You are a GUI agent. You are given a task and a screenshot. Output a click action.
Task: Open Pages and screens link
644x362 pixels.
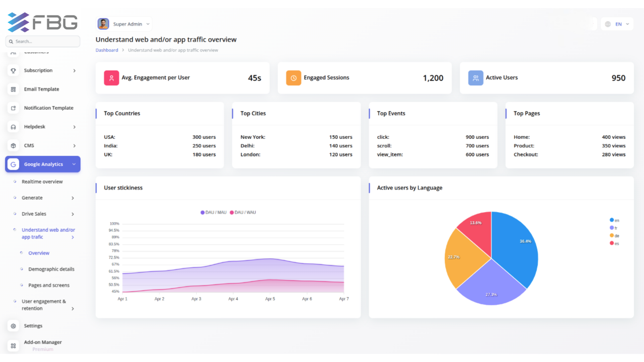click(49, 285)
